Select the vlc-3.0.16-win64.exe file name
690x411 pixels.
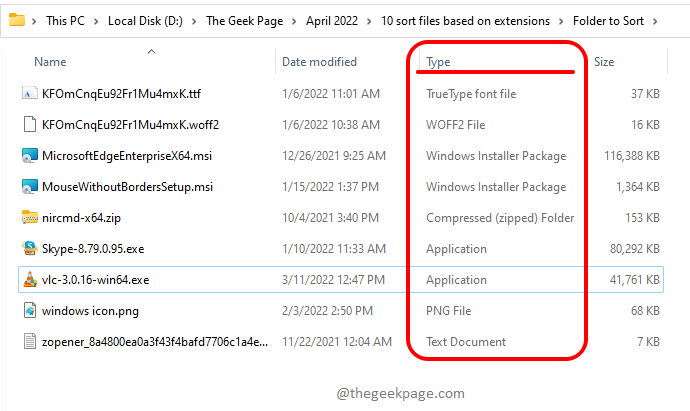click(96, 280)
